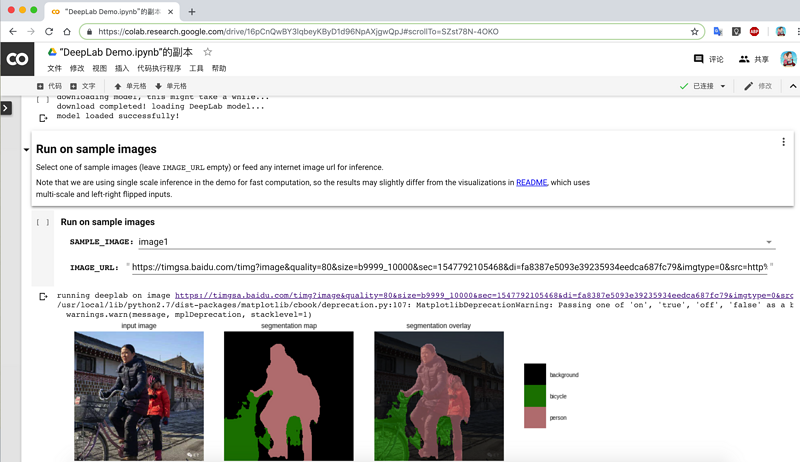The height and width of the screenshot is (462, 800).
Task: Open the browser profile avatar
Action: [781, 32]
